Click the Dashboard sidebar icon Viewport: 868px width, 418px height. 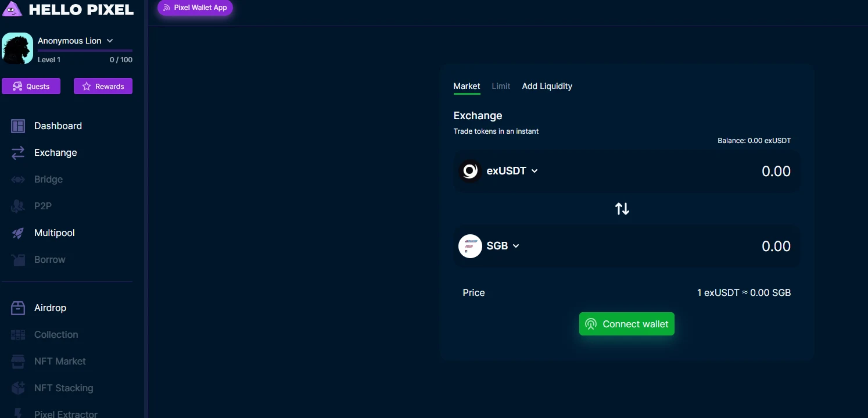[18, 126]
